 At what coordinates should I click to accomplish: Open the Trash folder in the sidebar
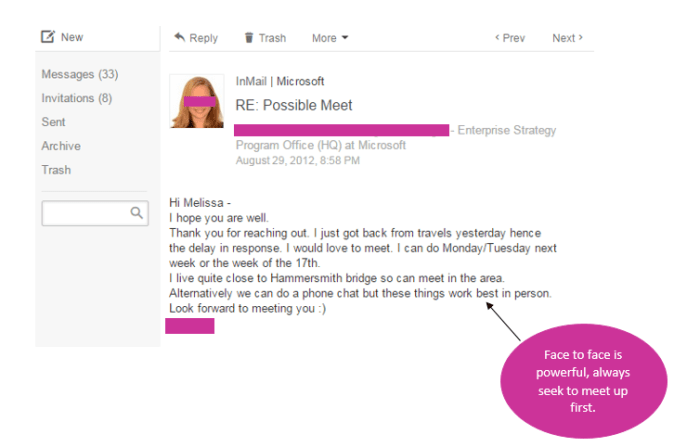pyautogui.click(x=56, y=170)
